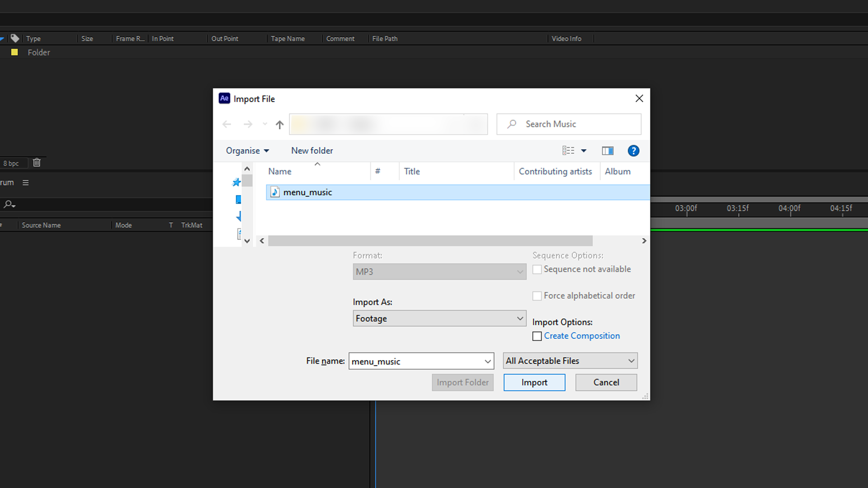Click the After Effects icon in dialog title

click(x=224, y=99)
